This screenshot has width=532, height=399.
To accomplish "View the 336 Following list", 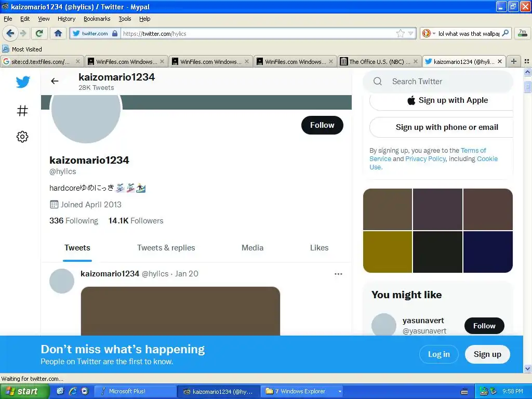I will click(x=74, y=221).
